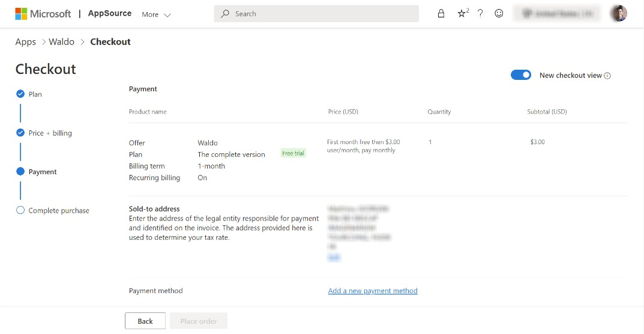Click the blurred Edit address link
Image resolution: width=644 pixels, height=334 pixels.
[334, 258]
